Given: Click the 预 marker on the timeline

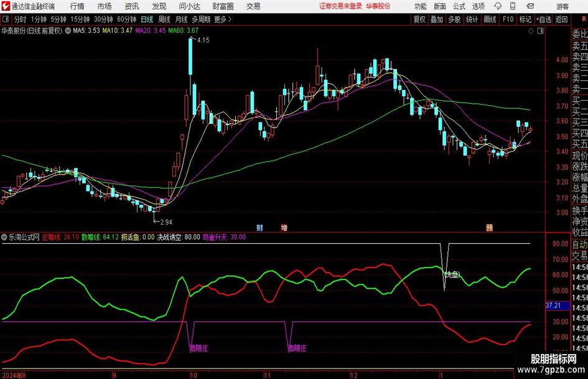Looking at the screenshot, I should click(489, 228).
